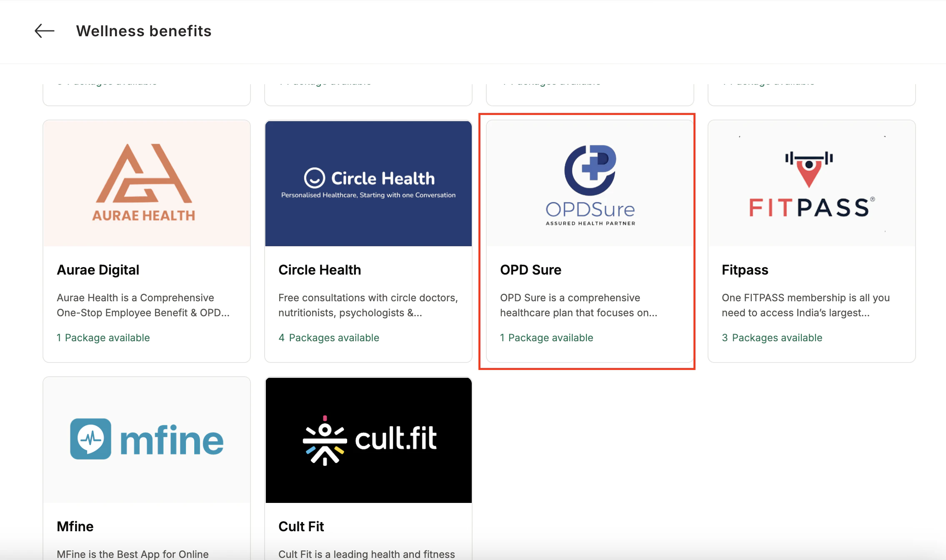View Fitpass's 3 Packages available
Screen dimensions: 946x560
click(772, 337)
